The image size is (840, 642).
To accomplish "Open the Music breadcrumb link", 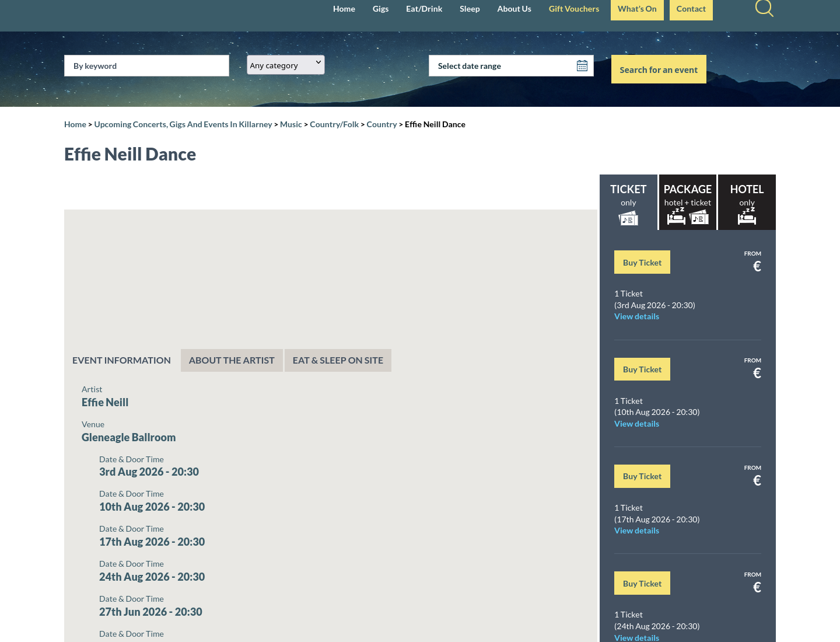I will 291,124.
